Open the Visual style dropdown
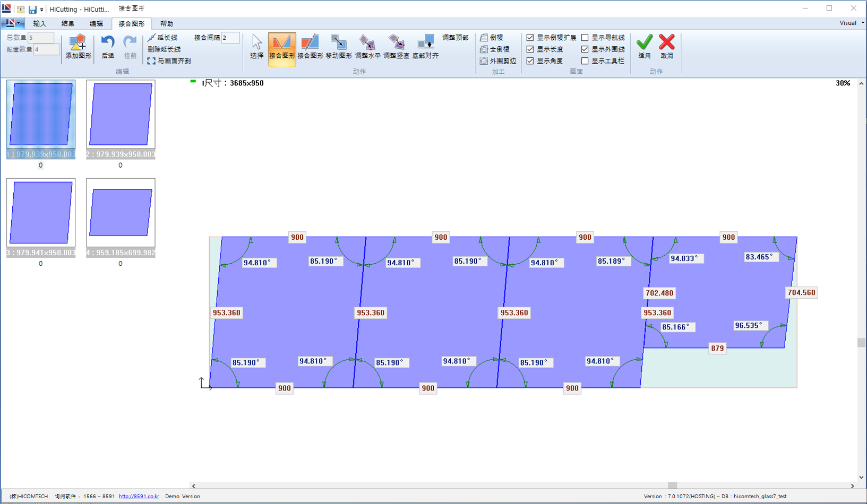 851,23
